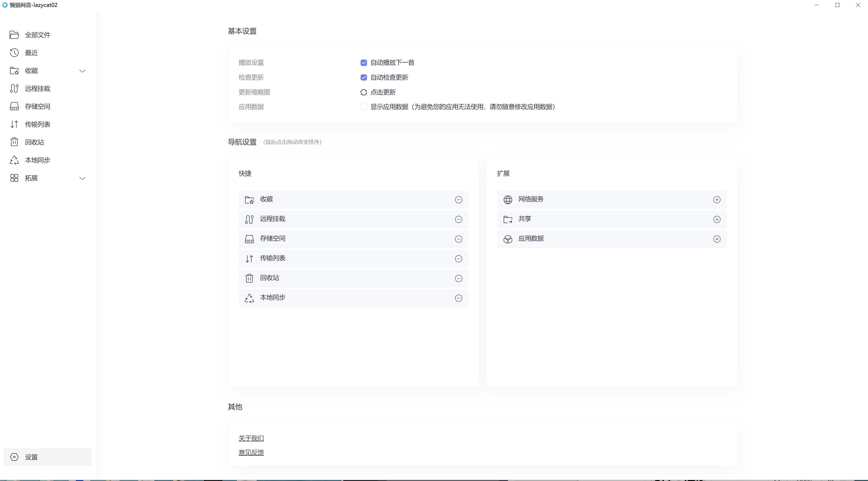Click 远程挂载 icon in sidebar
868x481 pixels.
click(x=14, y=88)
